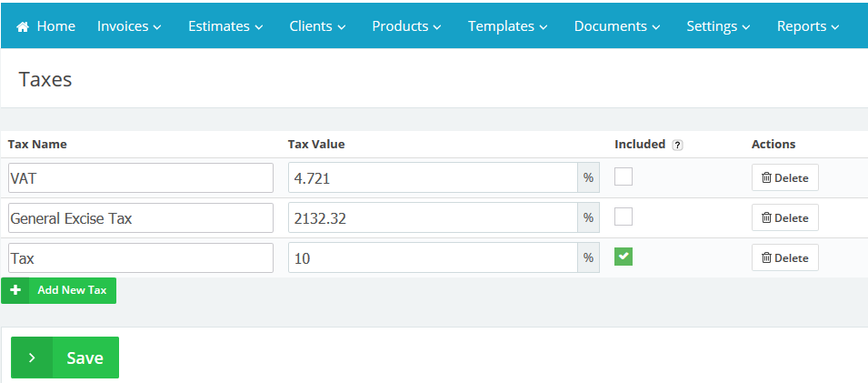Click the arrow icon on Save

[32, 358]
